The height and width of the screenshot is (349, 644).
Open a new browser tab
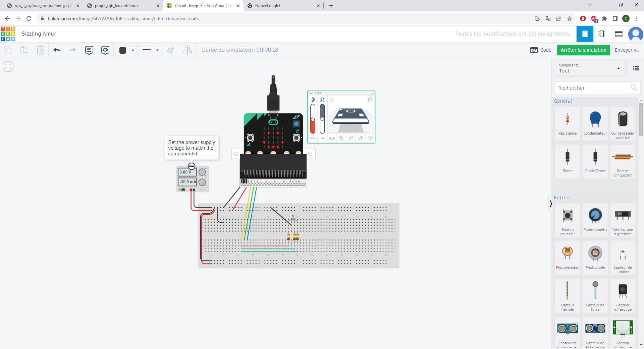[x=331, y=6]
